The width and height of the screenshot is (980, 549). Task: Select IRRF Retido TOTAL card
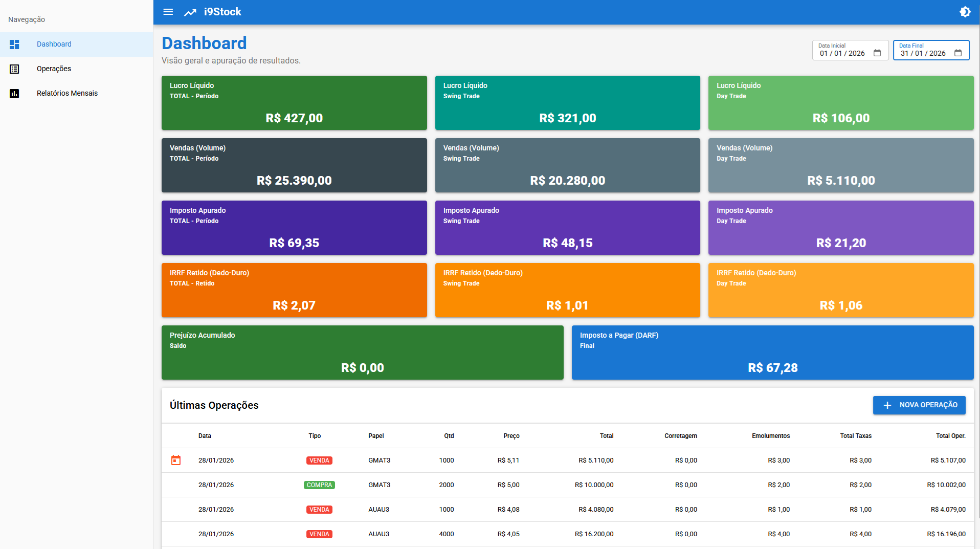tap(294, 290)
